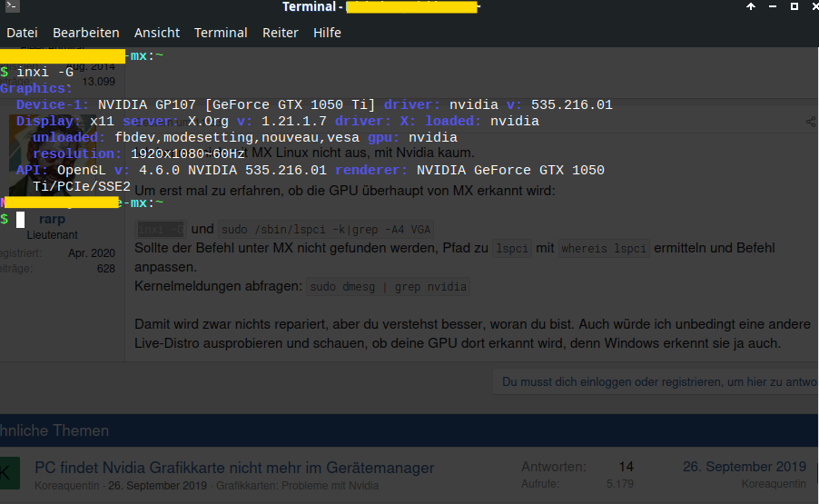
Task: Click the forum user avatar behind the terminal
Action: 53,155
